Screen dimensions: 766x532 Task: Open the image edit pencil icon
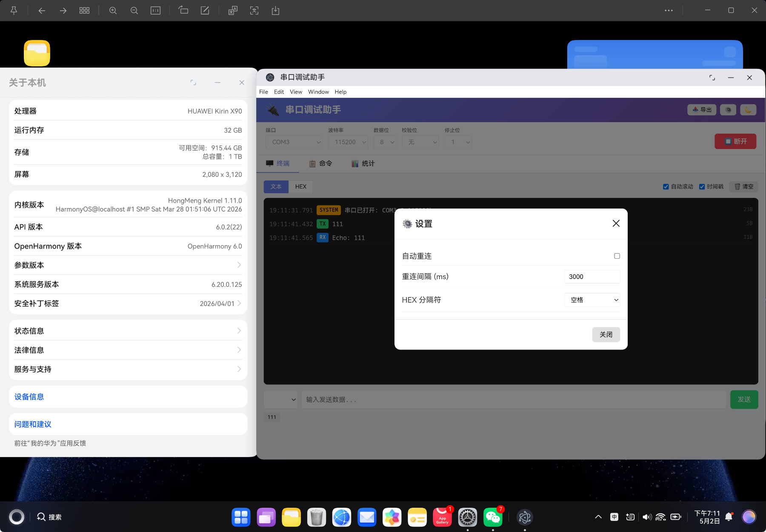click(x=205, y=10)
